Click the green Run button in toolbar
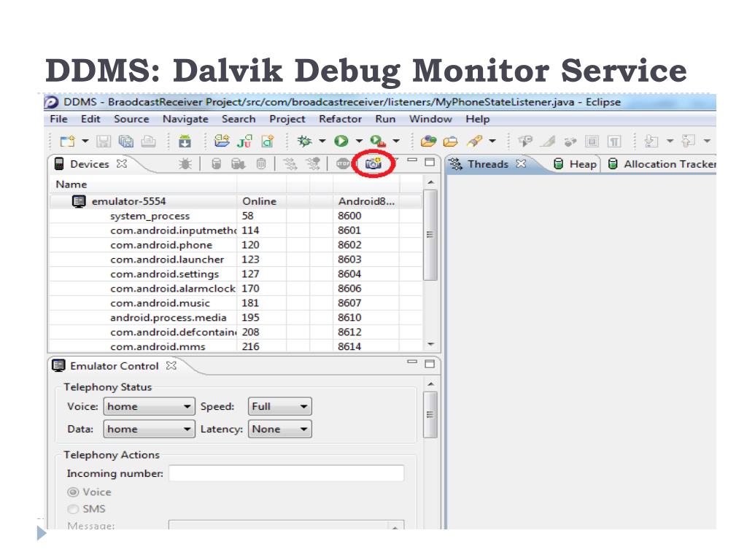 click(x=339, y=140)
